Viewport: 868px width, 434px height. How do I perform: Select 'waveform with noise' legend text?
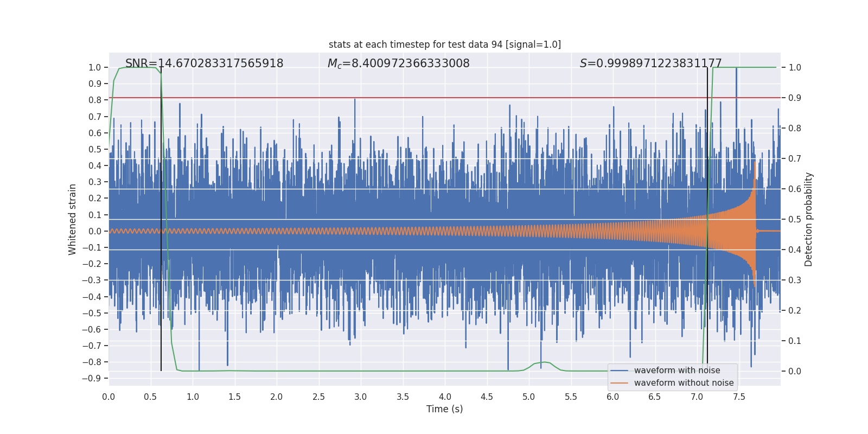point(676,371)
